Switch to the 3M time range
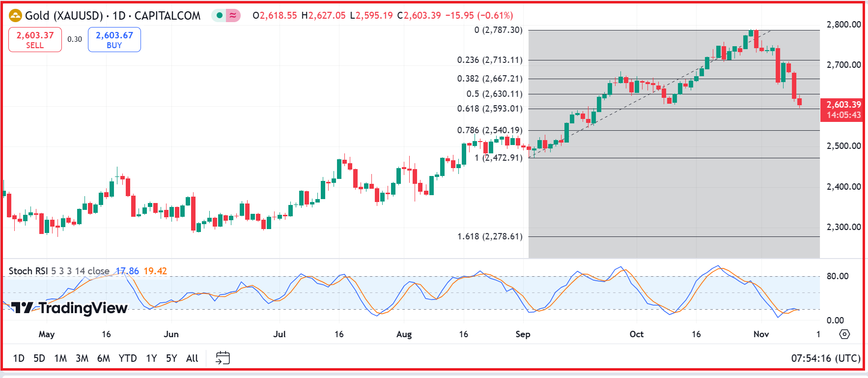 (82, 358)
